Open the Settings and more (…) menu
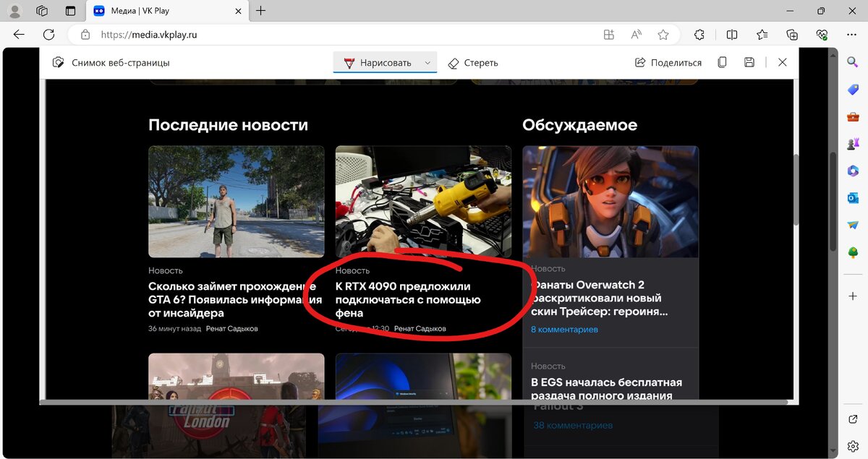This screenshot has height=459, width=868. click(x=851, y=34)
